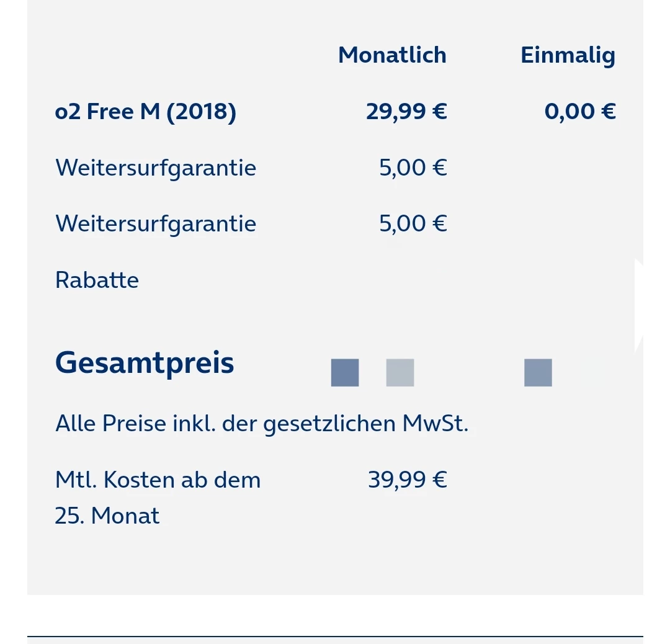Click the first Weitersurfgarantie's 5,00 € price
This screenshot has width=670, height=644.
(x=413, y=168)
